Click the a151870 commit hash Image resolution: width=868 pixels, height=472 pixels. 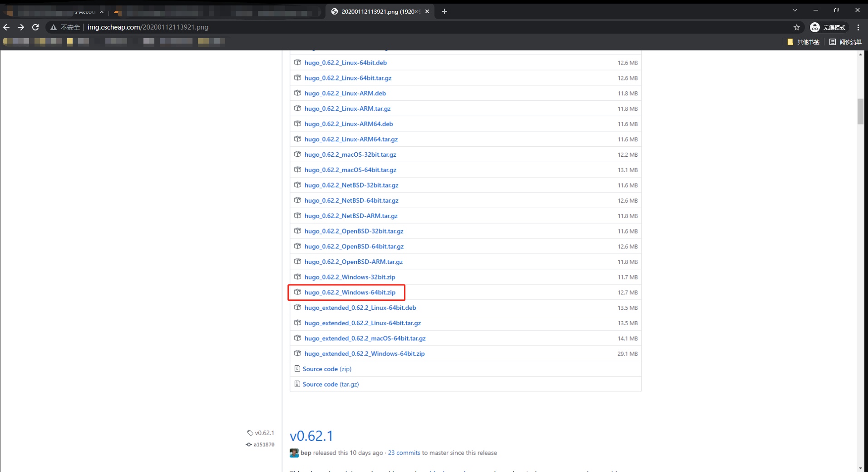(x=264, y=445)
